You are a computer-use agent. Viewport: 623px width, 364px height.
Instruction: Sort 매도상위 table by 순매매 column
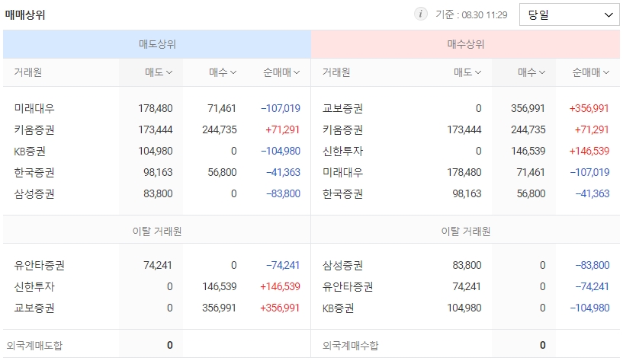pos(281,72)
